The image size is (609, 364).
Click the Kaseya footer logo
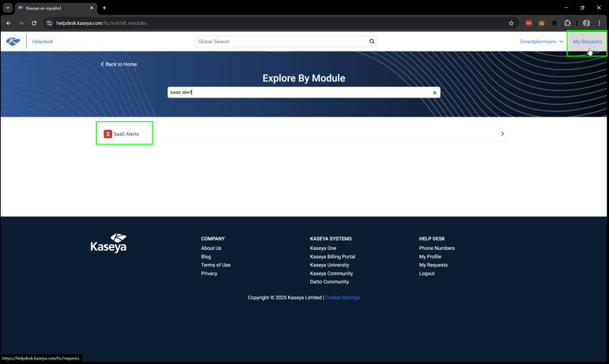108,244
